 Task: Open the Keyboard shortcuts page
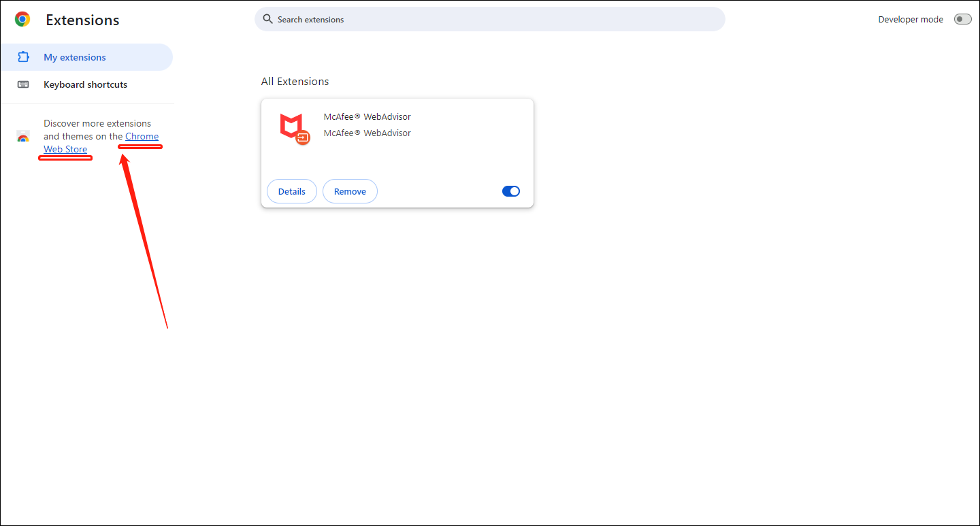point(86,84)
